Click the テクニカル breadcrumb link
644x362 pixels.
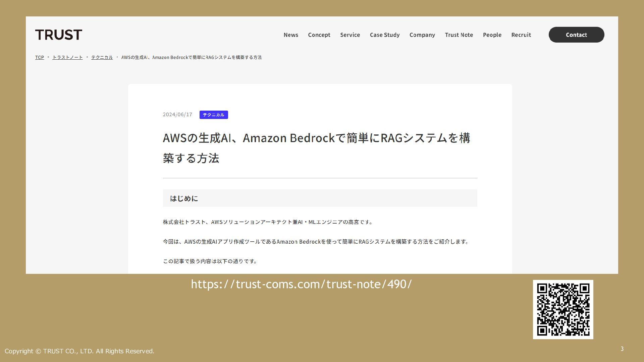click(x=102, y=57)
